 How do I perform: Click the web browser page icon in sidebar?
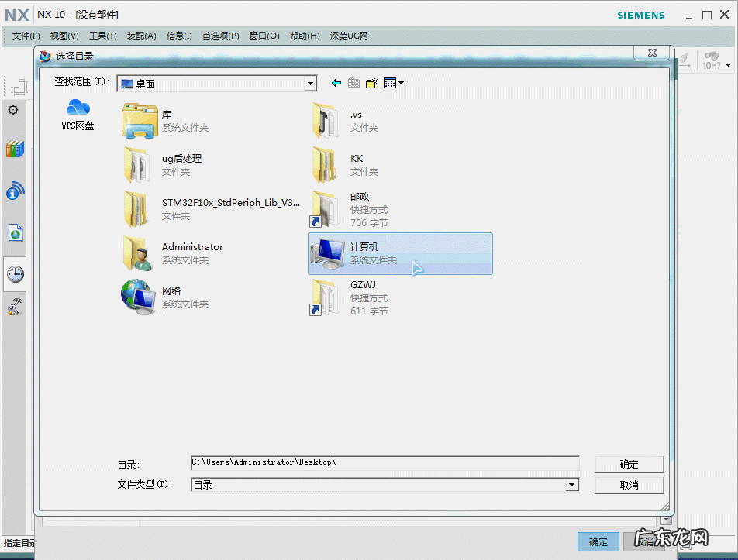(x=15, y=232)
